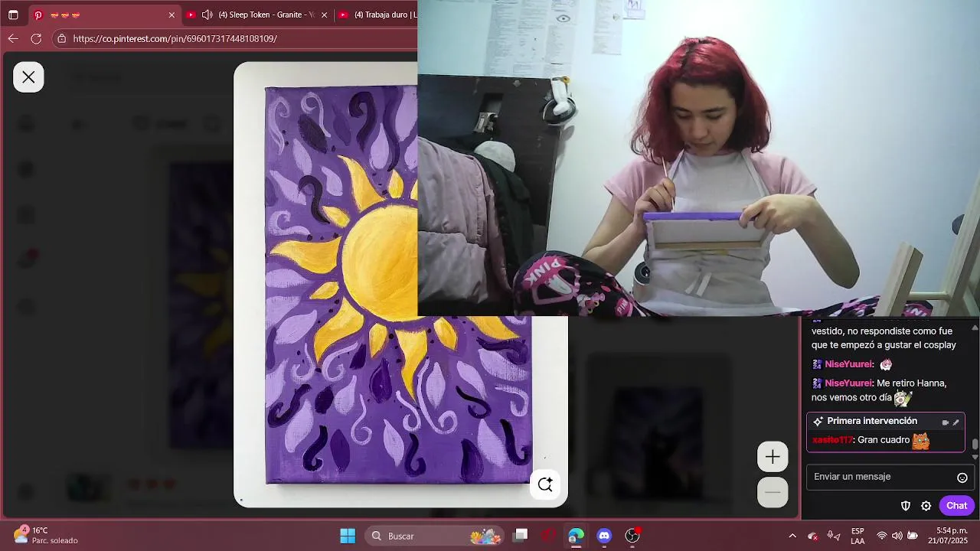
Task: View site information lock icon
Action: tap(62, 38)
